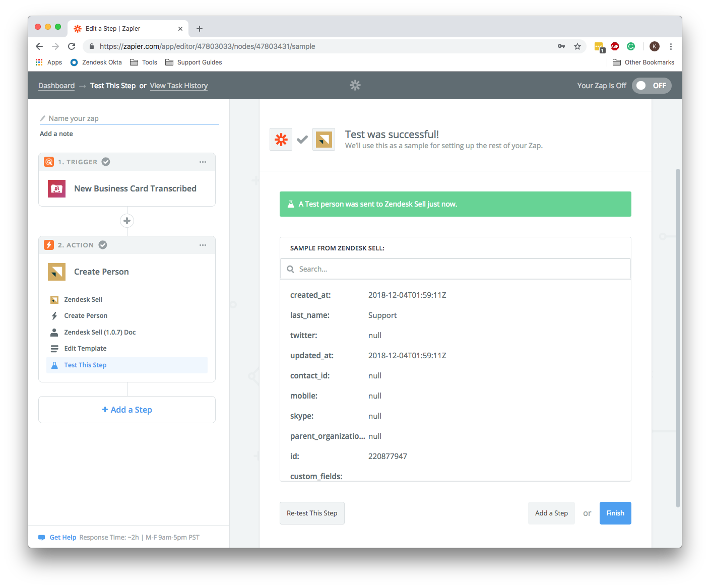The width and height of the screenshot is (710, 588).
Task: Click the Get Help chat icon
Action: (x=42, y=538)
